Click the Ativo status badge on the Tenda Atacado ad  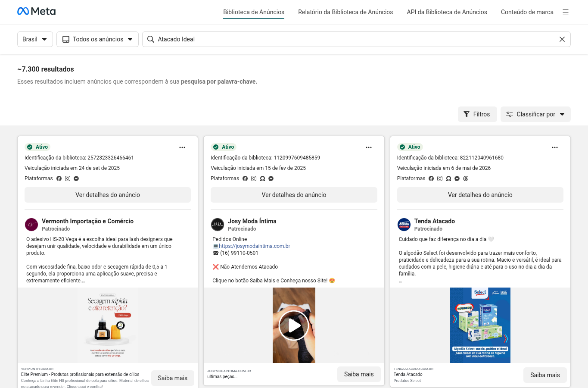pyautogui.click(x=410, y=147)
